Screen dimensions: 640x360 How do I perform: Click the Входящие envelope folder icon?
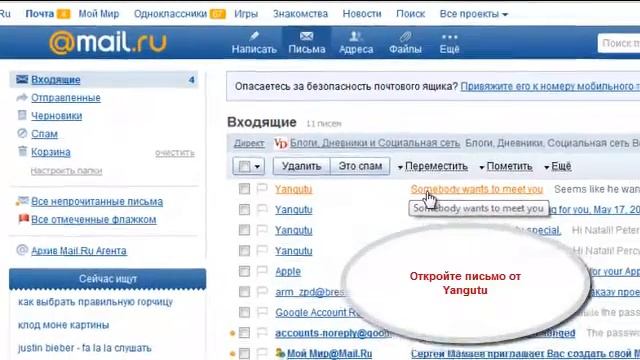[22, 79]
